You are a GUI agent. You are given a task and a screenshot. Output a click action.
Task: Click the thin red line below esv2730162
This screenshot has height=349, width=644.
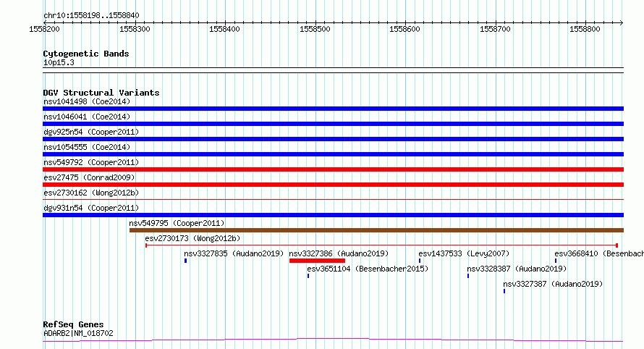(x=333, y=200)
